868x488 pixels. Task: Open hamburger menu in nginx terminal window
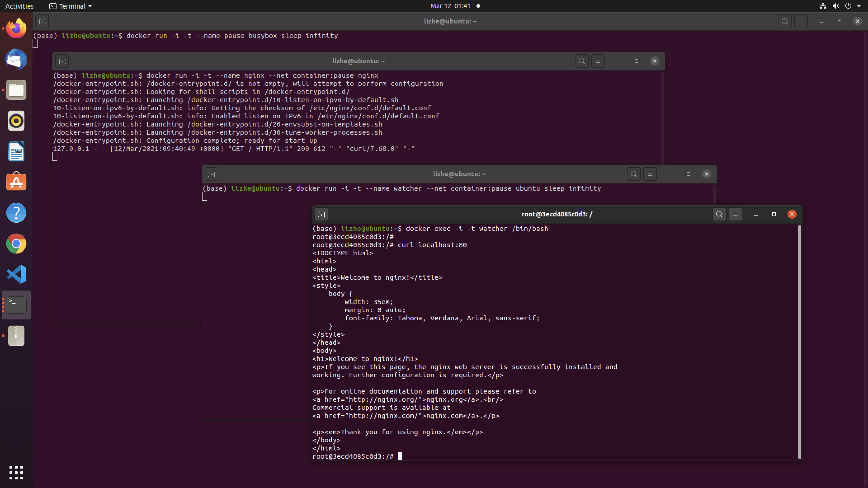click(598, 61)
